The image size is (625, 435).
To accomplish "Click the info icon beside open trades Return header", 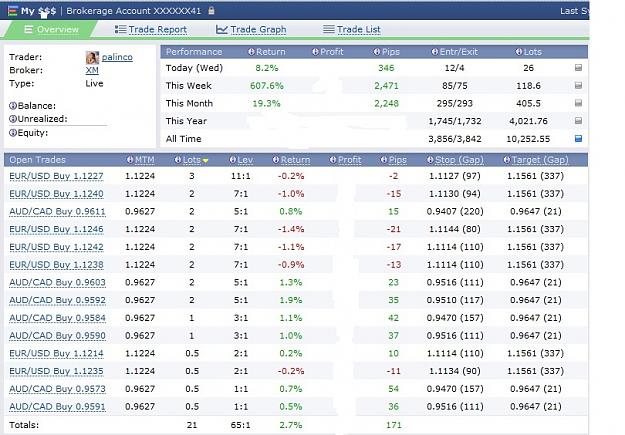I will [x=276, y=160].
